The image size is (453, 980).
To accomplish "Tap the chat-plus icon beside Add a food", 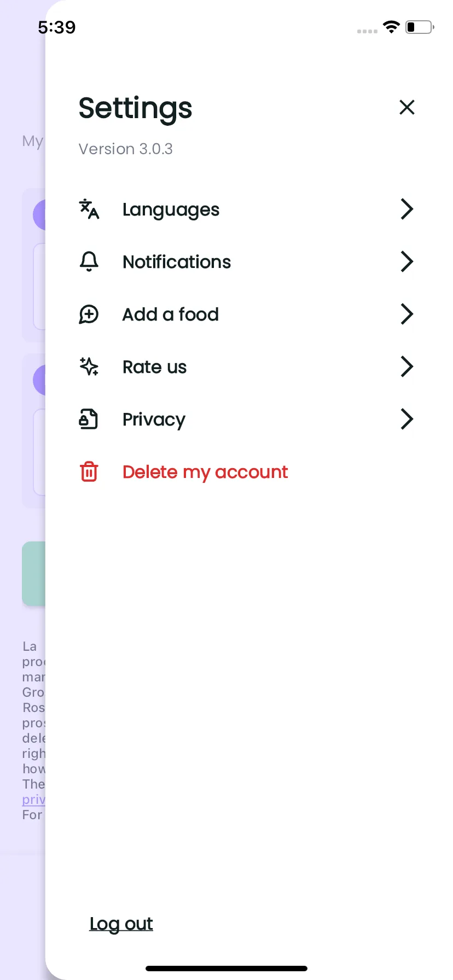I will pos(89,314).
